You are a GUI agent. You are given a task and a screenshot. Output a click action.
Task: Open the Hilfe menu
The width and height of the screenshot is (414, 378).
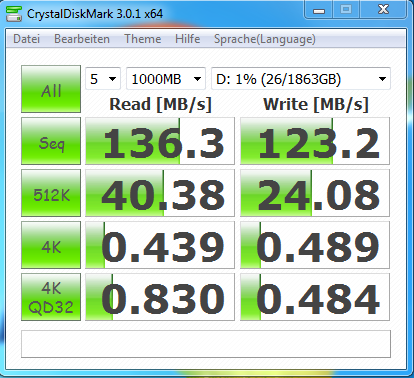pyautogui.click(x=187, y=39)
